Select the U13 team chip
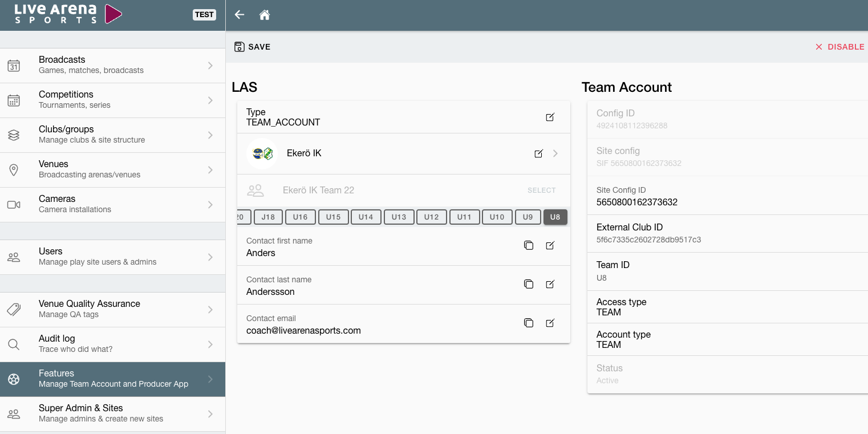 [x=399, y=217]
